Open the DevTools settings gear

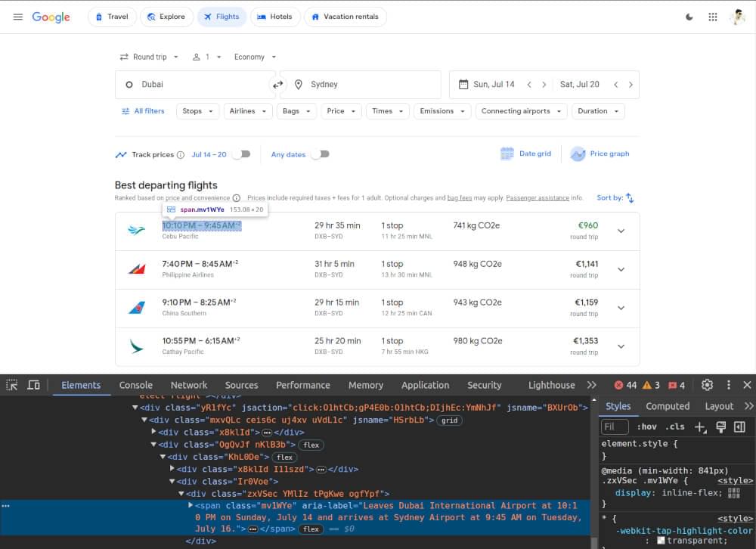tap(707, 385)
